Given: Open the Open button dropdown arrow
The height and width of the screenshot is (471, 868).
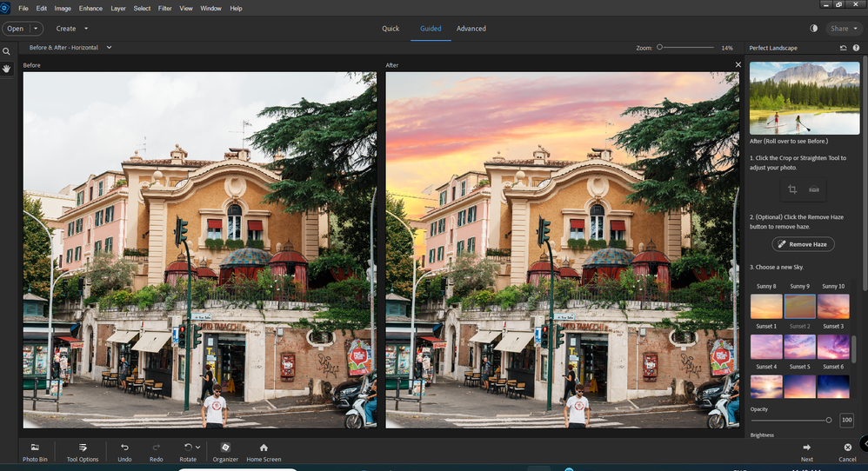Looking at the screenshot, I should [x=36, y=28].
